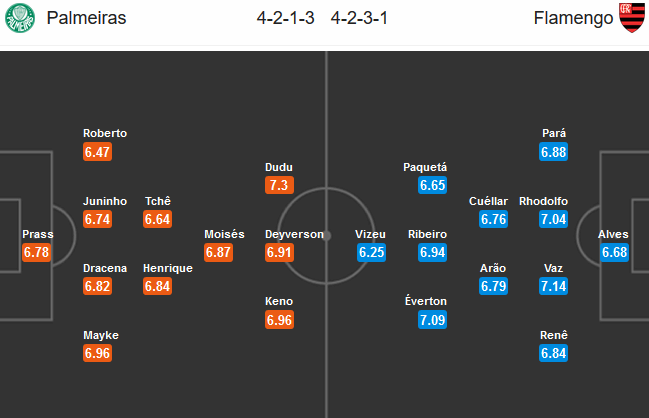Click Paquetá's 6.65 rating badge
The image size is (649, 418).
(432, 185)
